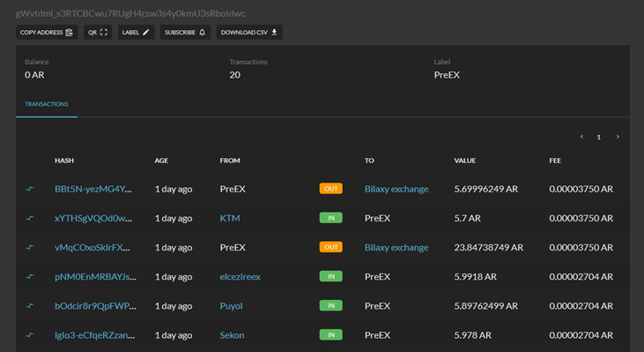Viewport: 644px width, 352px height.
Task: Go to the previous page arrow
Action: pos(581,137)
